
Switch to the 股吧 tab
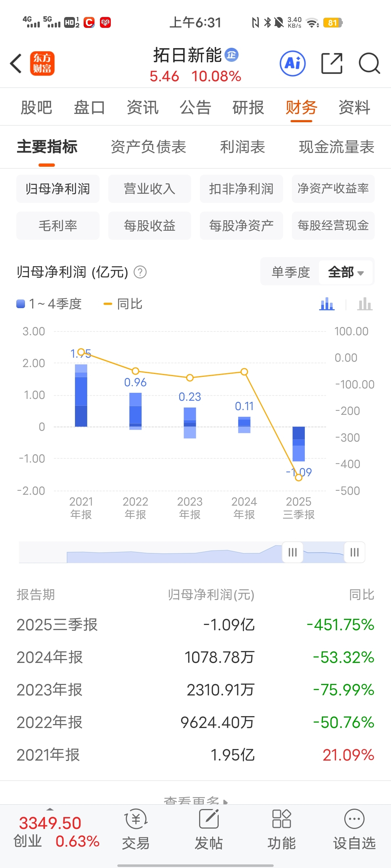(36, 107)
